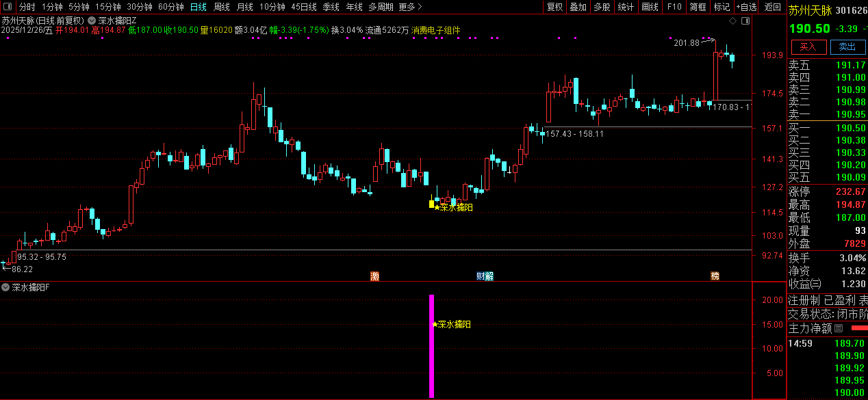
Task: Click the 14:59 189.70 trade tick
Action: pyautogui.click(x=827, y=344)
